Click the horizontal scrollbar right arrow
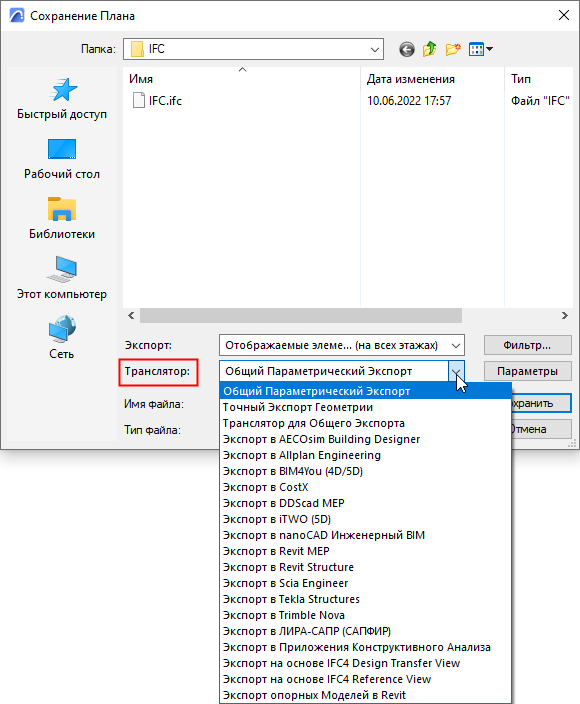 [x=565, y=316]
